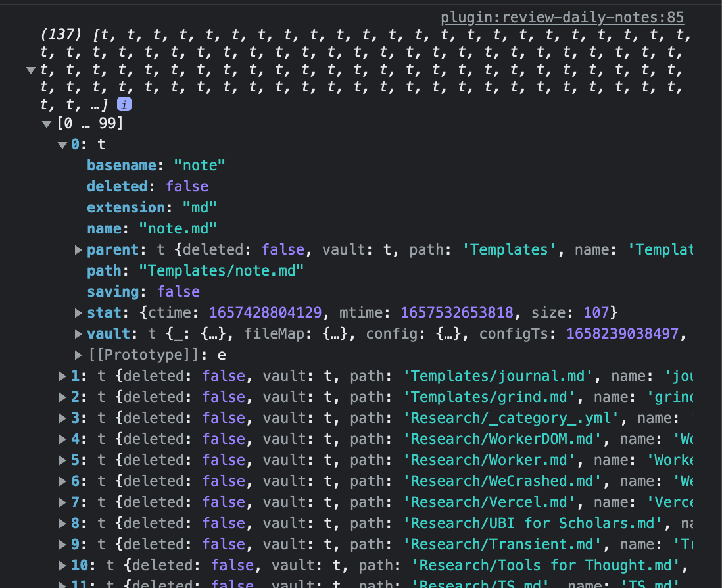
Task: Expand item 4 Research/WorkerDOM.md
Action: tap(62, 439)
